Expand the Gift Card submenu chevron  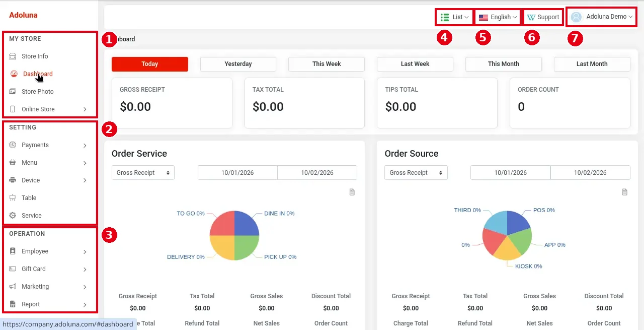[x=85, y=269]
